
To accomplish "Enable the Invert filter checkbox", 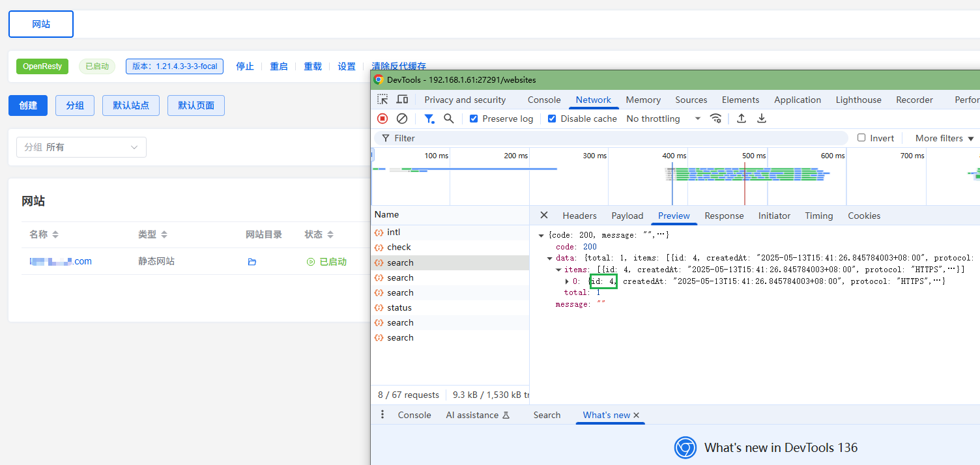I will 861,138.
